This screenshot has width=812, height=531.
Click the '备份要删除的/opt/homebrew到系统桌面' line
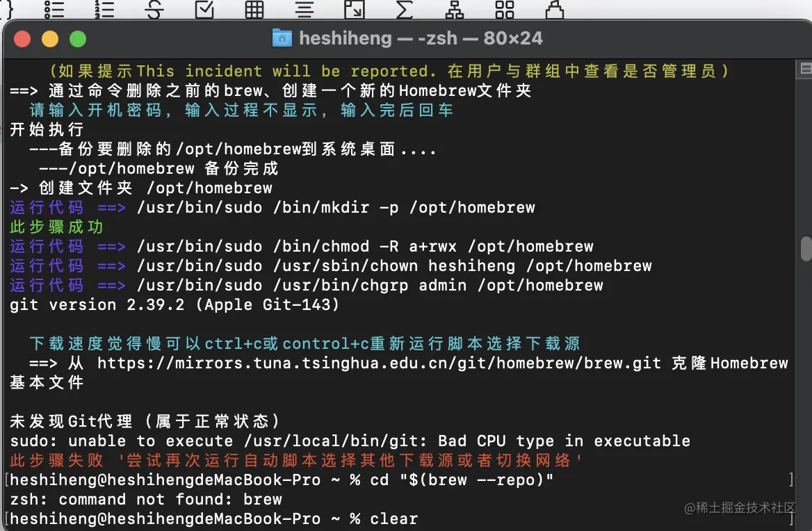[232, 149]
